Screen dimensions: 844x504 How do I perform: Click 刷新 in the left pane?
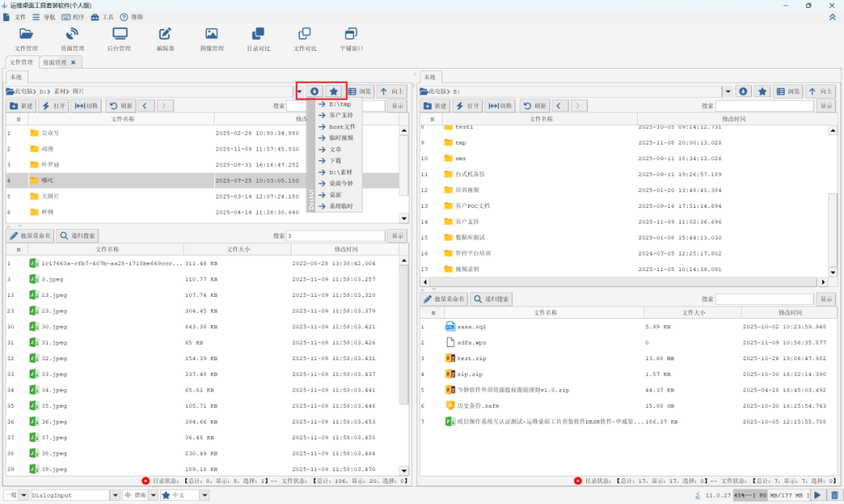[120, 105]
